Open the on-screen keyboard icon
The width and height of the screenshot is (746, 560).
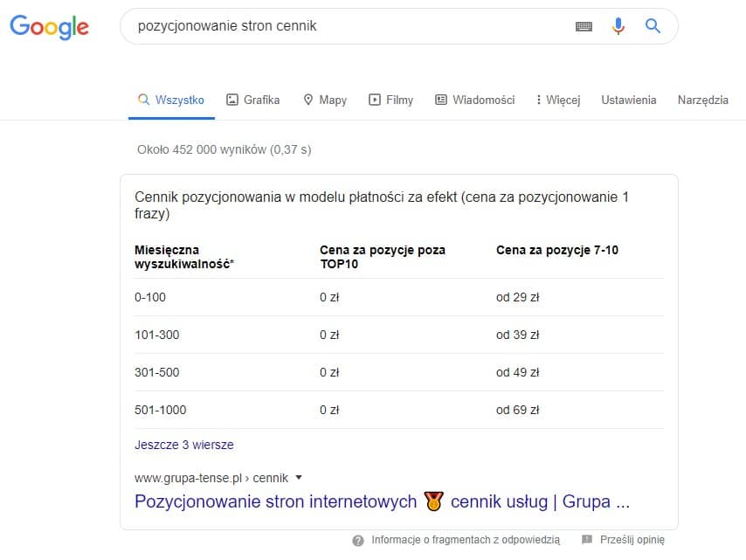[584, 27]
